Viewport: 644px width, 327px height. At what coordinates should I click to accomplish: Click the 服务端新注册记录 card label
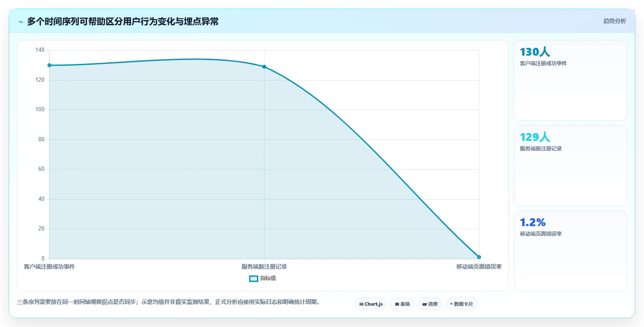541,149
